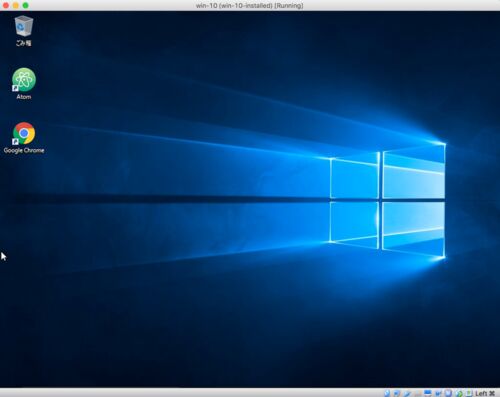
Task: Zoom the VM window with green button
Action: tap(25, 5)
